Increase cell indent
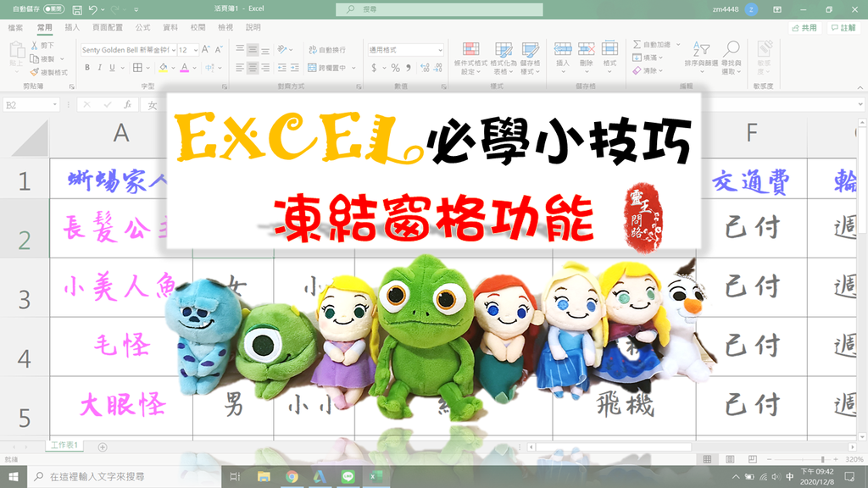This screenshot has width=868, height=488. [294, 68]
